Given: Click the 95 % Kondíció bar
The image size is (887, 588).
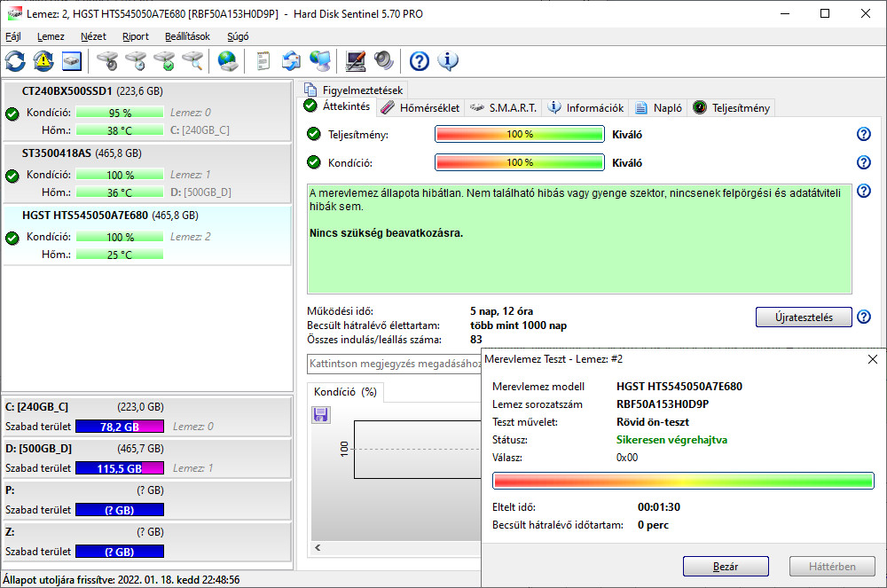Looking at the screenshot, I should click(x=120, y=113).
